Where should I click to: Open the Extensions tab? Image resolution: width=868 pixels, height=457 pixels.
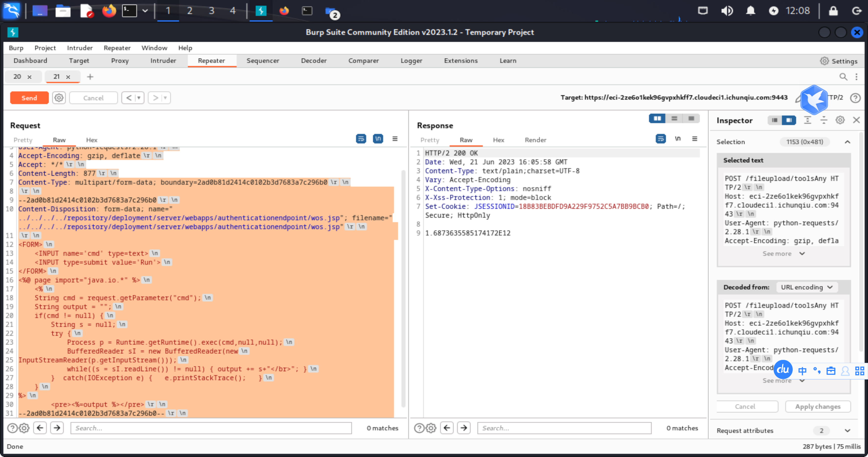(461, 61)
